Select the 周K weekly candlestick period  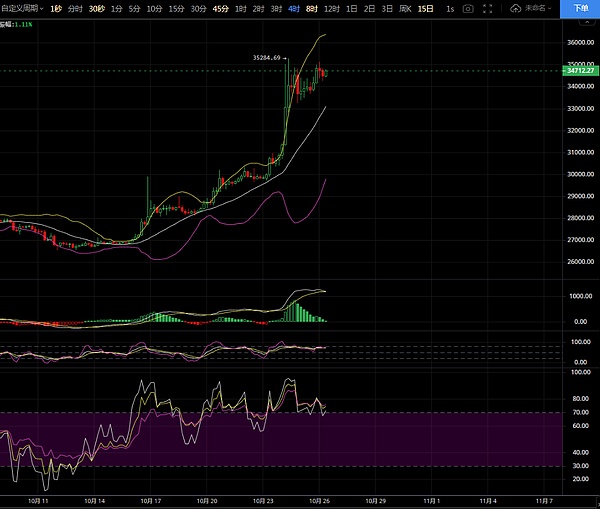coord(405,8)
